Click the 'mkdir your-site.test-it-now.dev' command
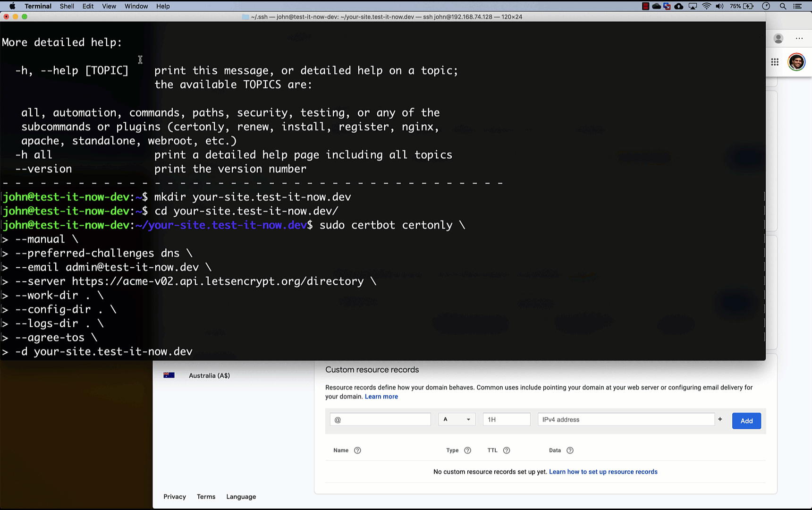This screenshot has height=510, width=812. 253,197
